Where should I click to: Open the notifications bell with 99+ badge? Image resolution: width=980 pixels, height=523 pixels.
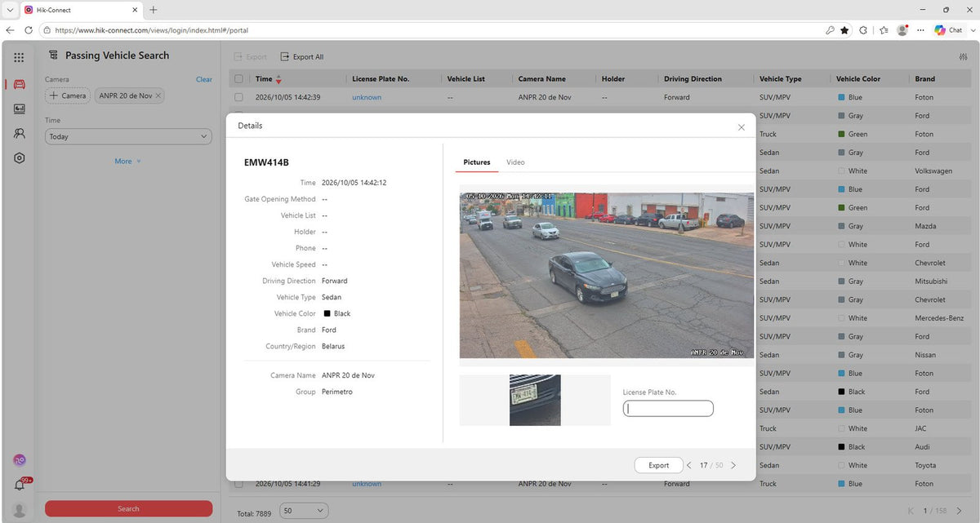[x=19, y=485]
